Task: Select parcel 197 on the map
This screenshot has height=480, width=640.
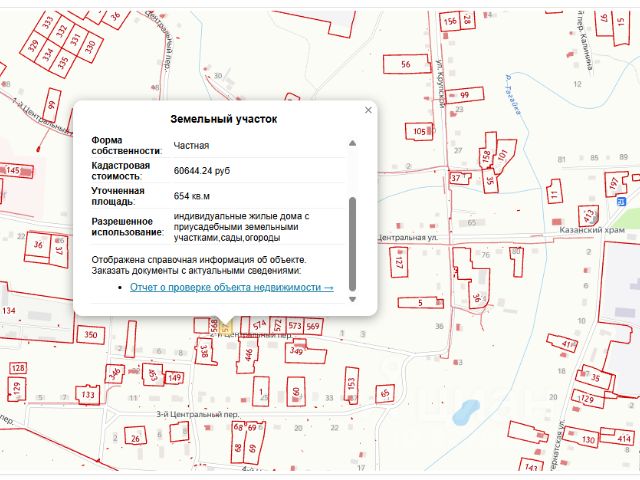Action: 615,184
